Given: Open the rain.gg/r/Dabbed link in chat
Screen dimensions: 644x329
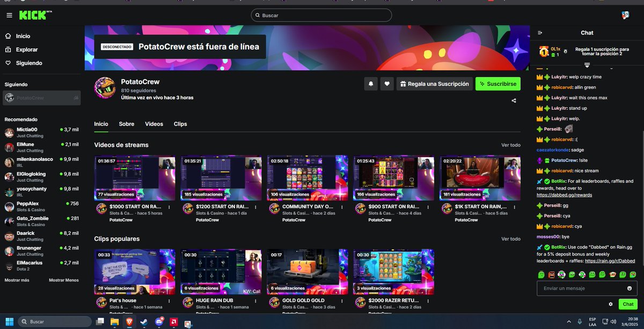Looking at the screenshot, I should (610, 261).
